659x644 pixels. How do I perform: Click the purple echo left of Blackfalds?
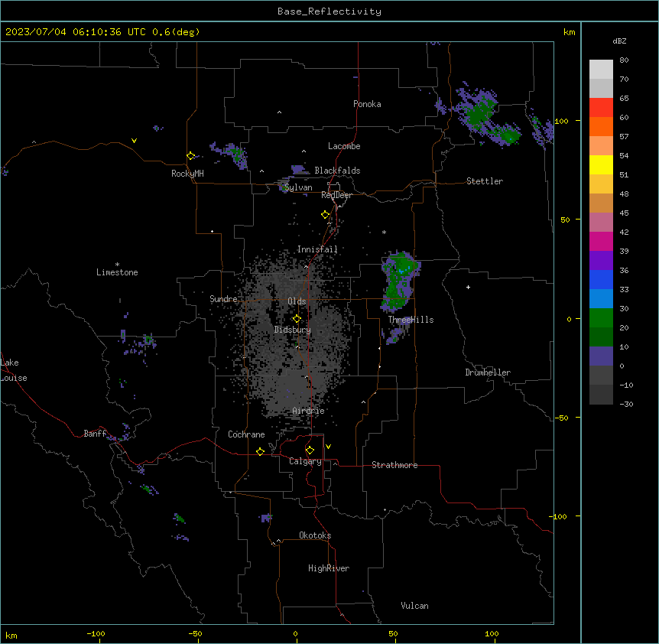pyautogui.click(x=298, y=169)
